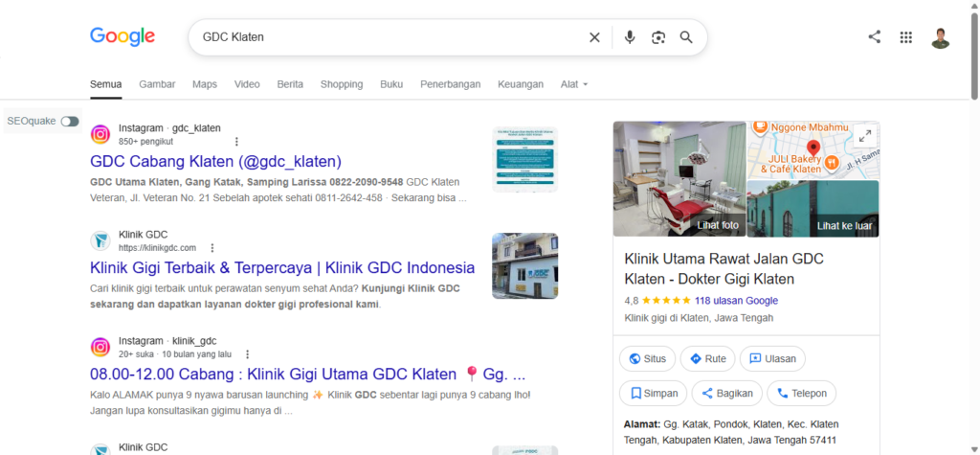Click the Rute directions button
This screenshot has width=980, height=455.
tap(707, 358)
